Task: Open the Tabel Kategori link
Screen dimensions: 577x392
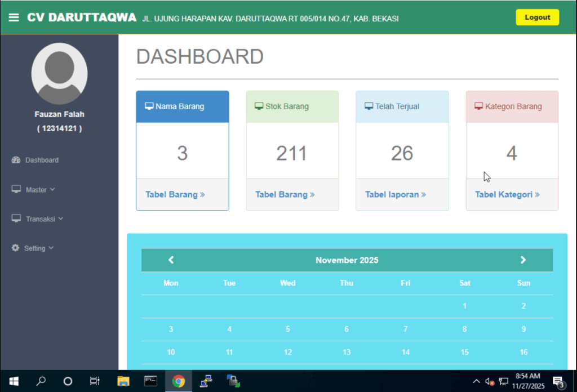Action: coord(507,195)
